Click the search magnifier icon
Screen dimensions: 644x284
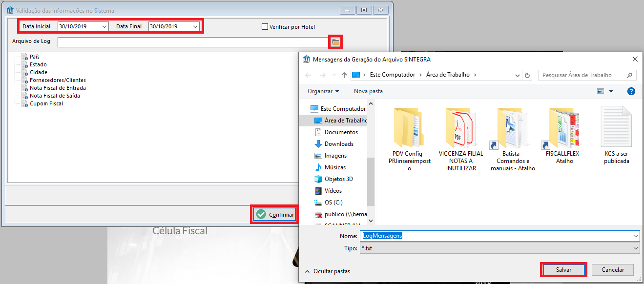pyautogui.click(x=630, y=75)
